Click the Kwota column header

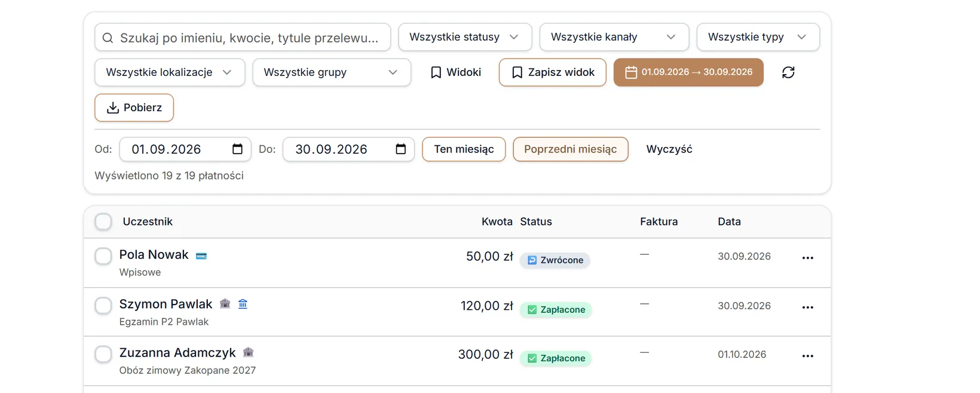[x=497, y=221]
